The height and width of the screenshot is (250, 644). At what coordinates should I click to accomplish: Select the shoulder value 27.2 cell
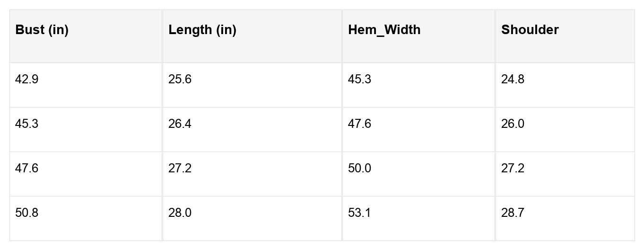pos(513,169)
